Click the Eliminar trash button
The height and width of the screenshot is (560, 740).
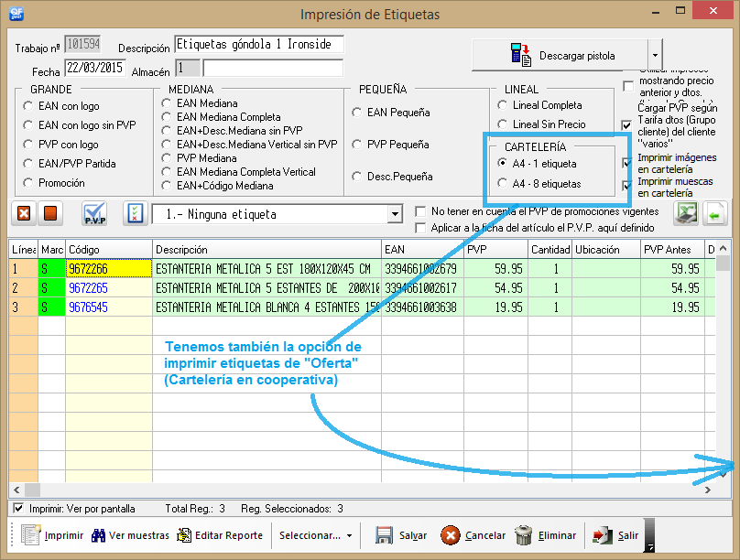[546, 535]
